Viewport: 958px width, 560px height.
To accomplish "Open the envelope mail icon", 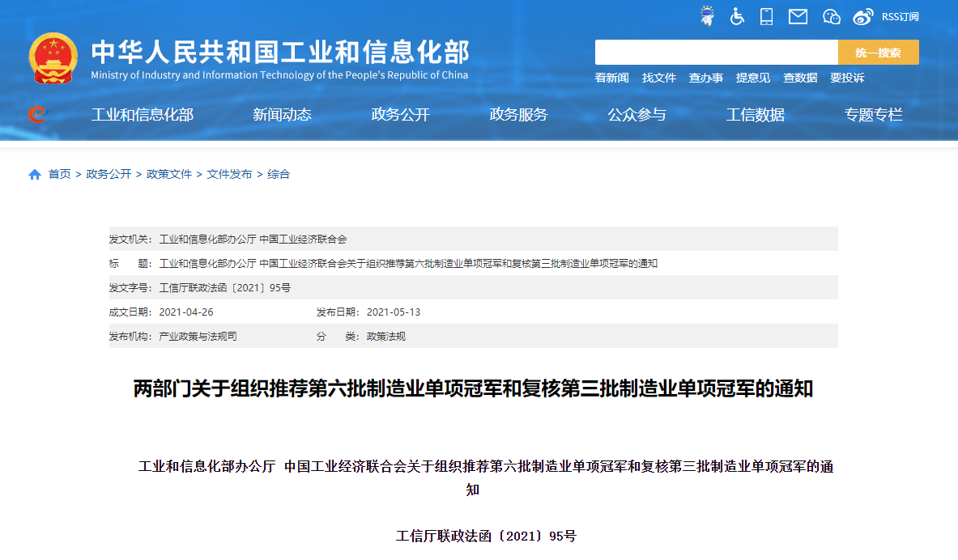I will pos(798,16).
